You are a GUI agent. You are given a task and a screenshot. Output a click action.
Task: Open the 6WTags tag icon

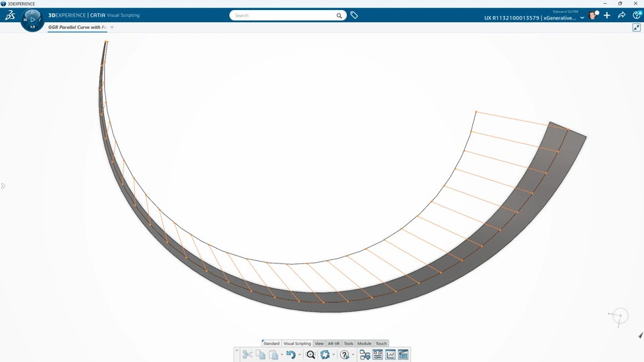click(354, 15)
